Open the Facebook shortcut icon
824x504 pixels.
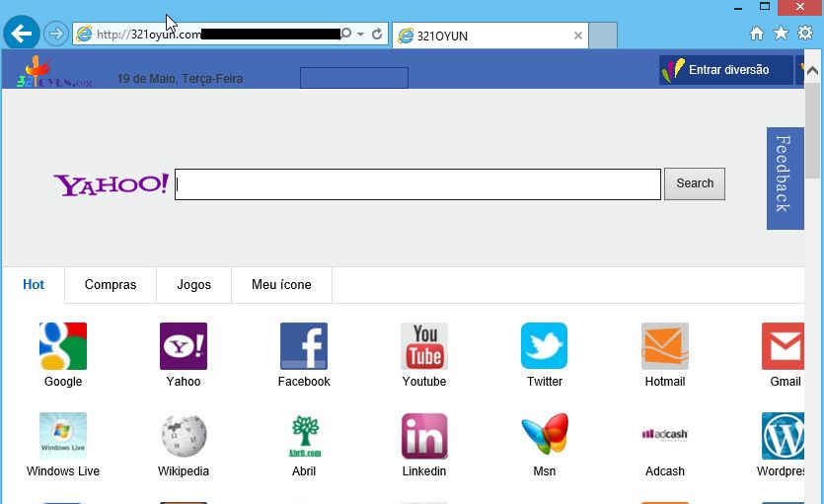coord(304,346)
